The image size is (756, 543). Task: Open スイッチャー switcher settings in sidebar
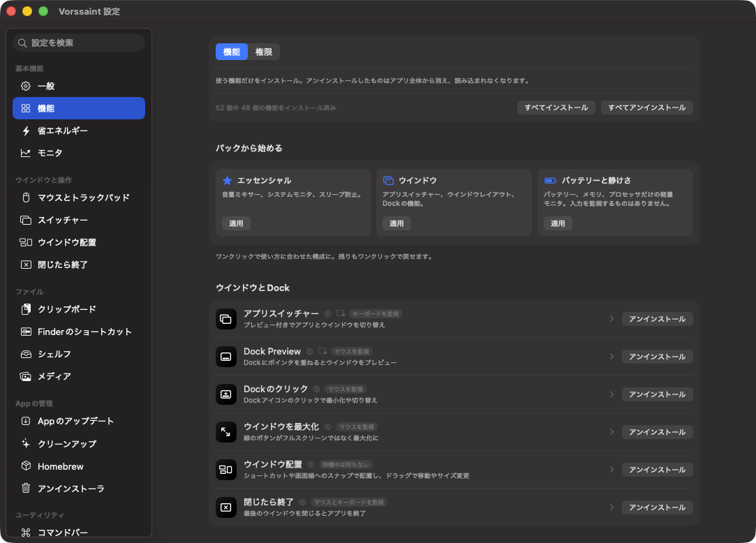[79, 220]
